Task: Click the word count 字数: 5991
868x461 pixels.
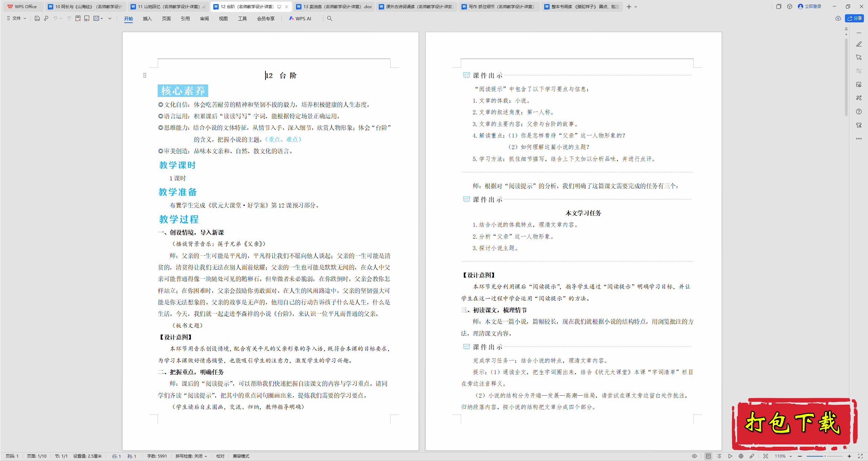Action: pyautogui.click(x=157, y=456)
